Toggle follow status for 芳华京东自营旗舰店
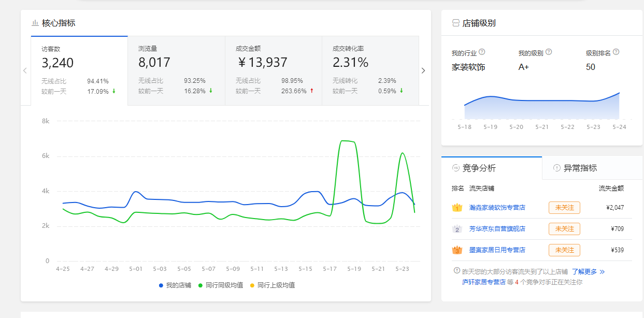 tap(564, 228)
